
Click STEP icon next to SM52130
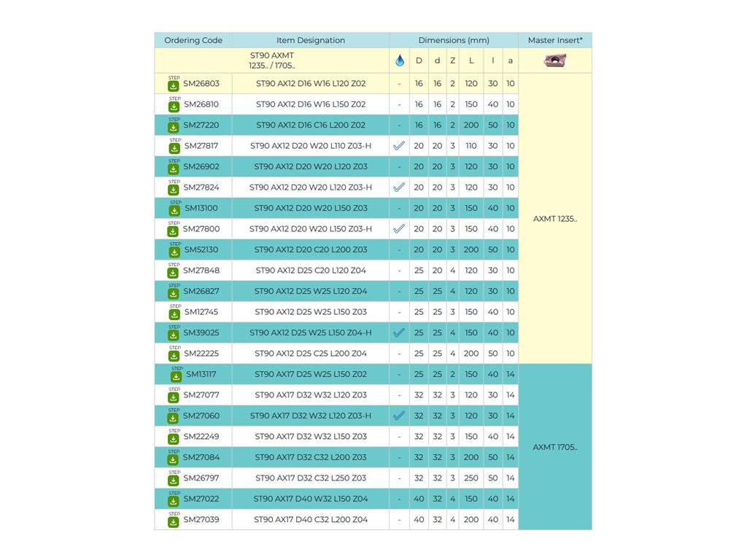click(x=174, y=251)
